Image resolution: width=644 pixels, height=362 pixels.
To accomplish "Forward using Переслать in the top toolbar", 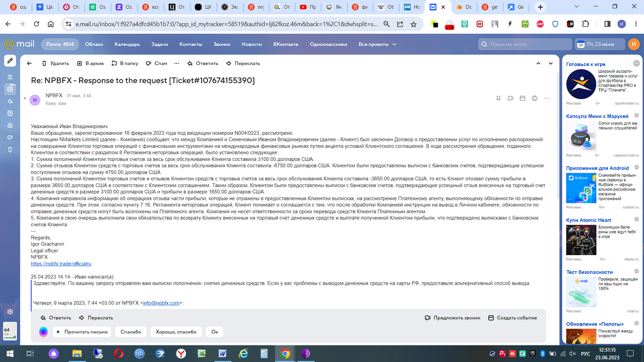I will [243, 63].
